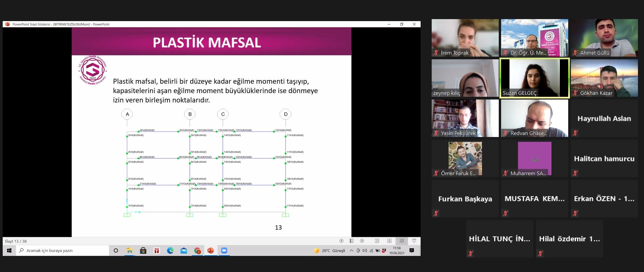The width and height of the screenshot is (644, 272).
Task: Minimize the PowerPoint slide show window
Action: [x=389, y=24]
